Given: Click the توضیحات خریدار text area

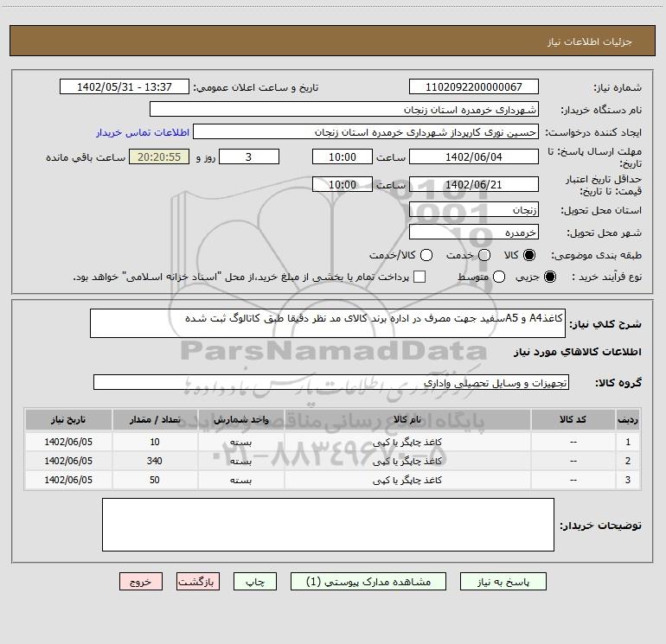Looking at the screenshot, I should tap(328, 525).
